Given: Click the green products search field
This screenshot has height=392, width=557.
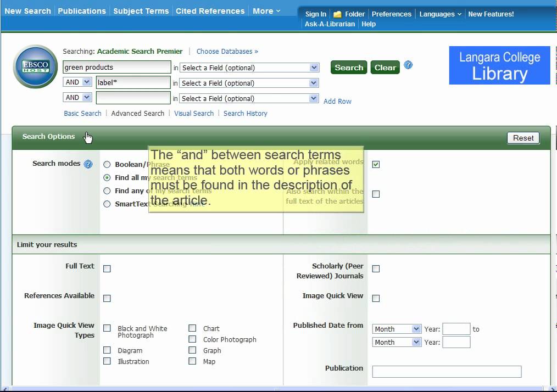Looking at the screenshot, I should [x=117, y=67].
